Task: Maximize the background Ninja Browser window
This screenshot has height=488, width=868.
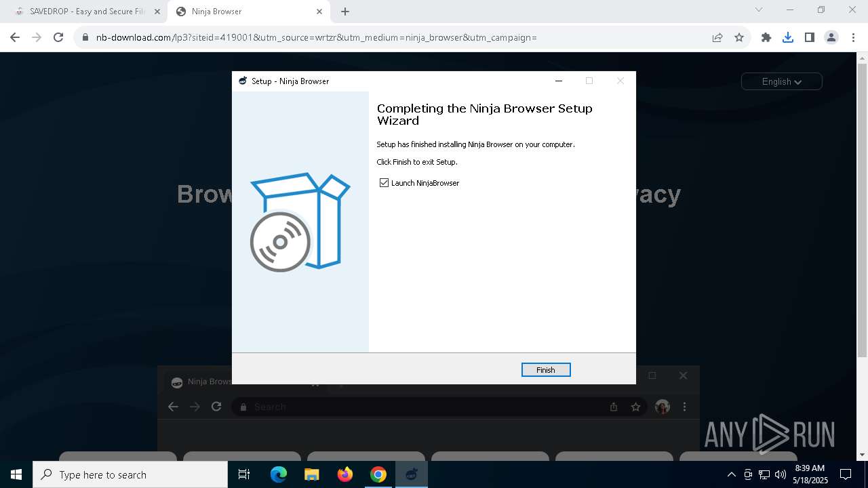Action: point(652,375)
